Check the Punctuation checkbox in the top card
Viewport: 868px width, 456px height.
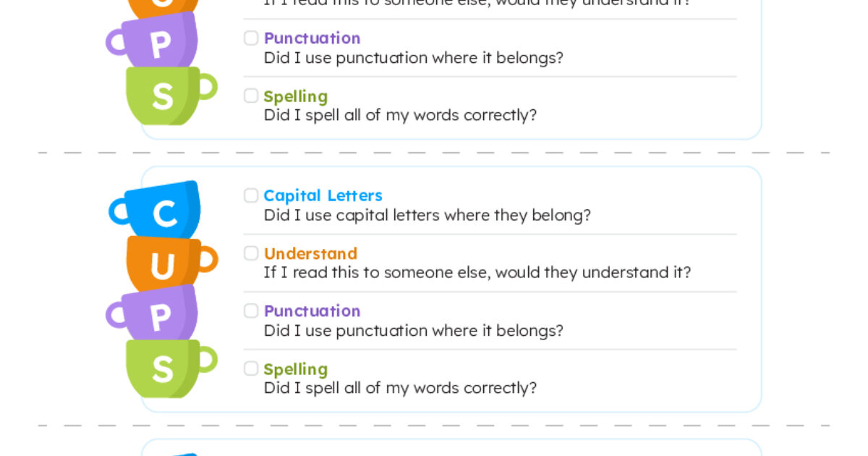click(x=251, y=38)
